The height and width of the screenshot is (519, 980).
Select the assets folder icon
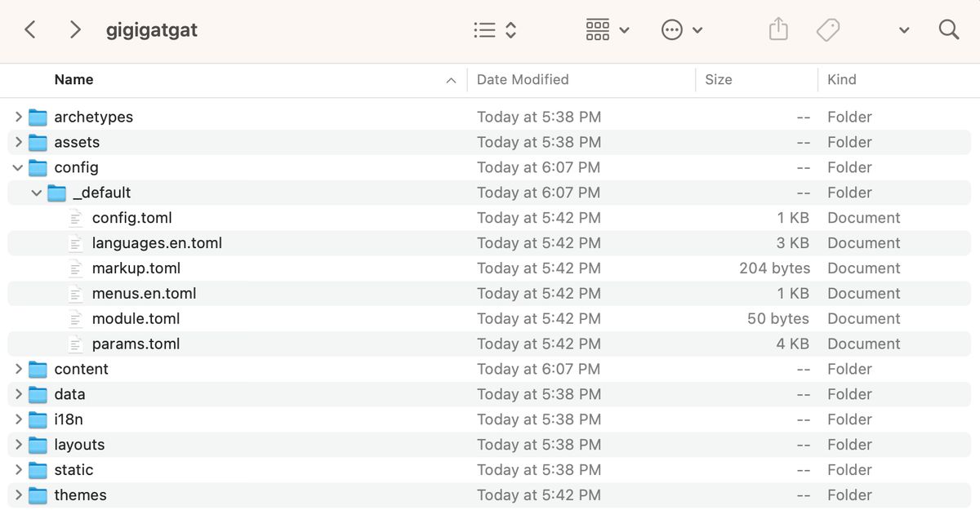(x=38, y=143)
